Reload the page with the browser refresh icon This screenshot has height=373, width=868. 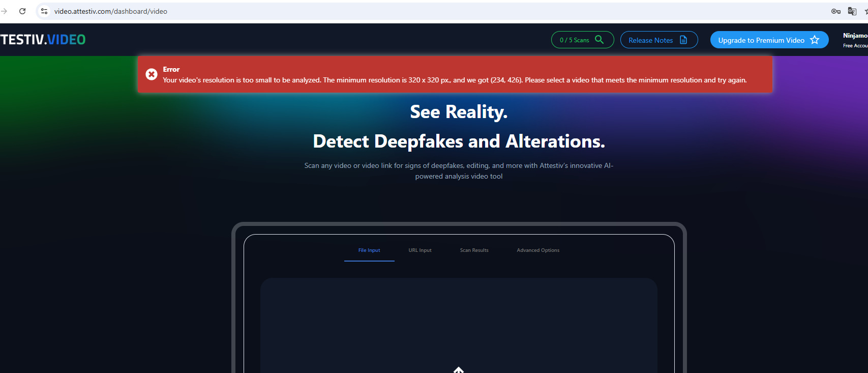coord(22,11)
